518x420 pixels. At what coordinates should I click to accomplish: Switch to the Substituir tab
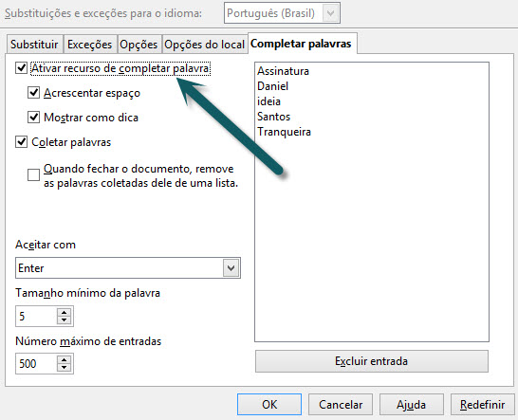pos(34,45)
